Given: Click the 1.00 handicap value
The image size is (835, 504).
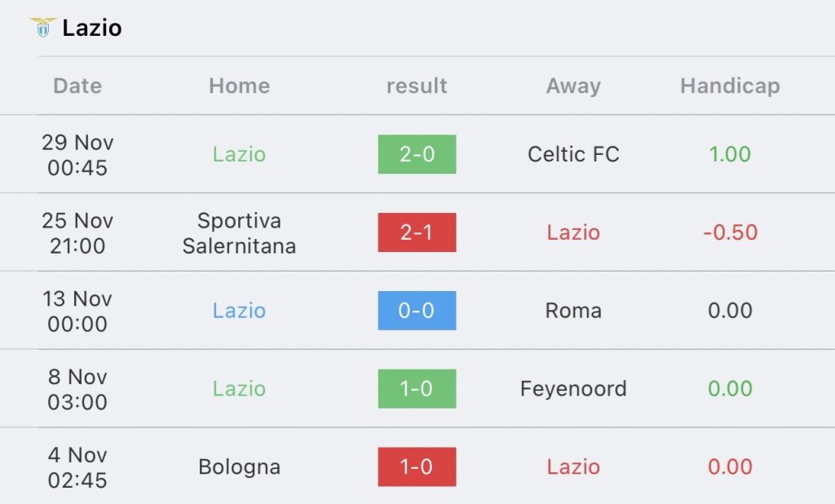Looking at the screenshot, I should point(730,154).
